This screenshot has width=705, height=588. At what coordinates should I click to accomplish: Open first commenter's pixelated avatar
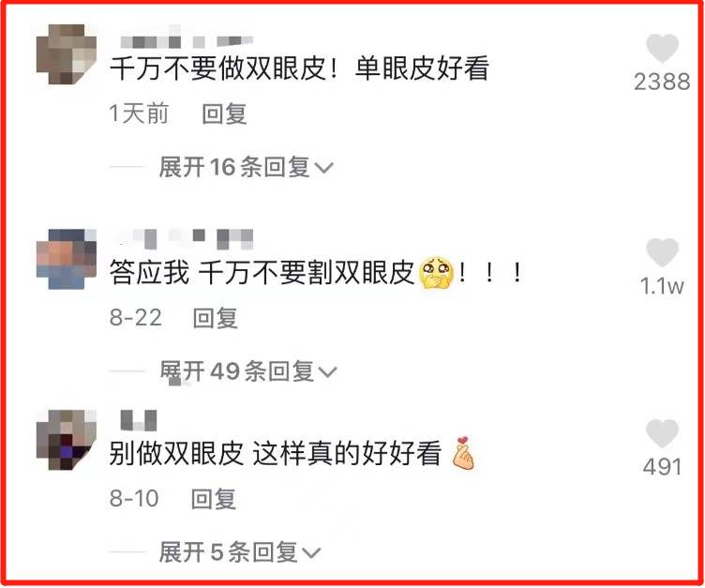(x=66, y=54)
